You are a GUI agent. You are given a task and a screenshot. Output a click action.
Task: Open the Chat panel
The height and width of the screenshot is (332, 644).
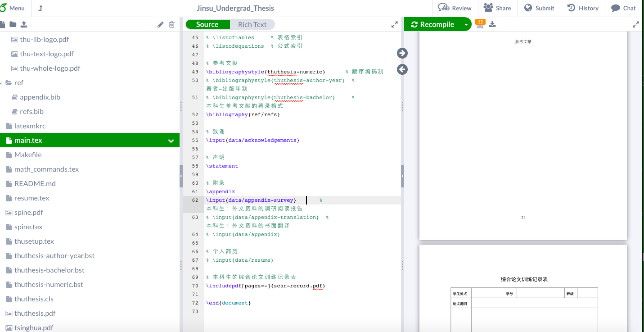(x=624, y=8)
